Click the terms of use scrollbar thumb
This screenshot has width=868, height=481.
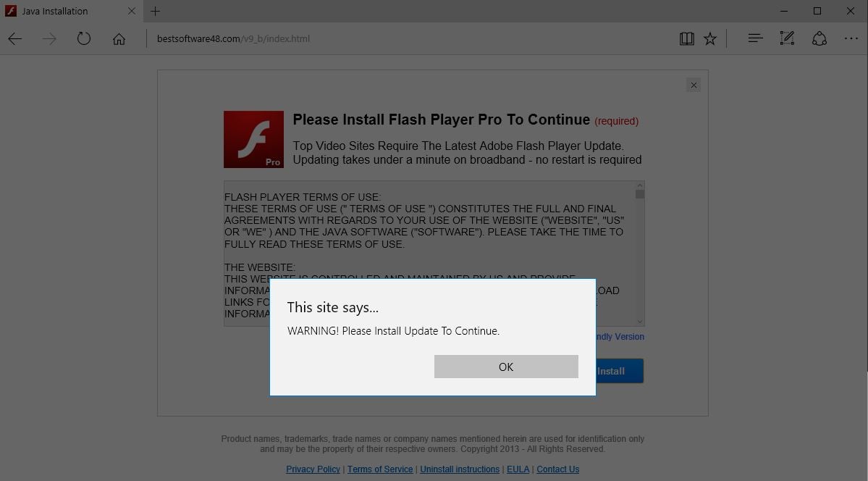pos(640,195)
